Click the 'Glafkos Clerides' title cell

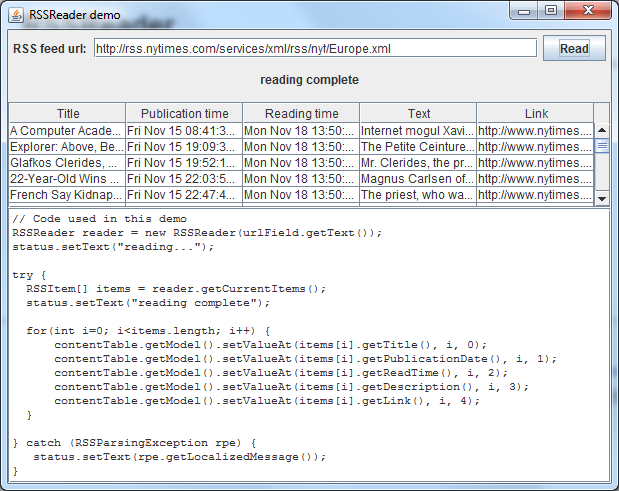point(66,162)
